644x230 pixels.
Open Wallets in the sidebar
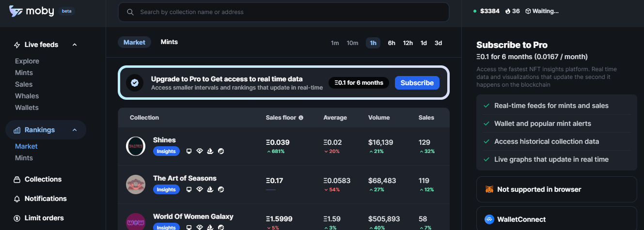(27, 108)
